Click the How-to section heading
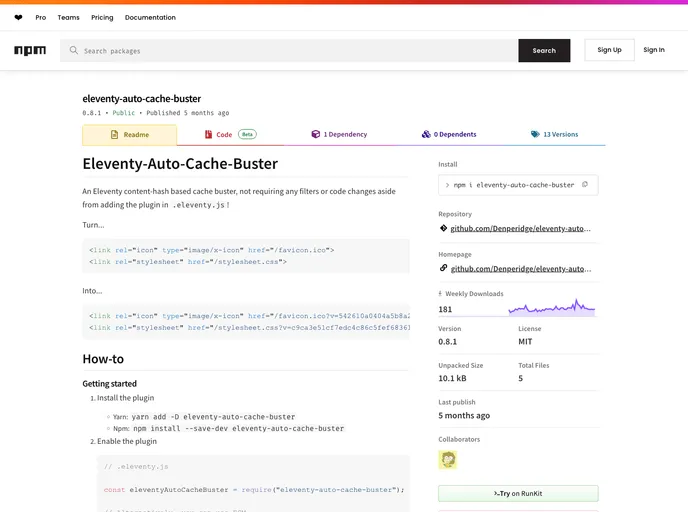Screen dimensions: 688x512 pos(103,359)
